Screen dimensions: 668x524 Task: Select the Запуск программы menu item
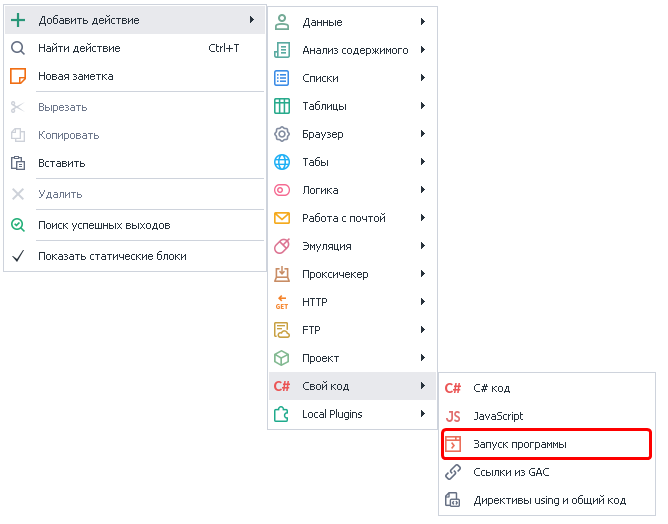pos(520,444)
